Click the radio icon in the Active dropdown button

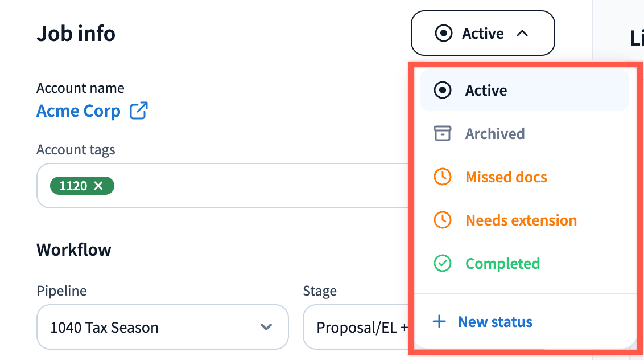(443, 34)
